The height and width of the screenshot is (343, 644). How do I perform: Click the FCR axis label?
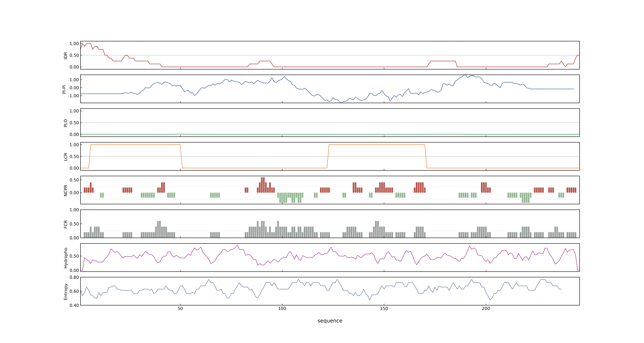66,224
